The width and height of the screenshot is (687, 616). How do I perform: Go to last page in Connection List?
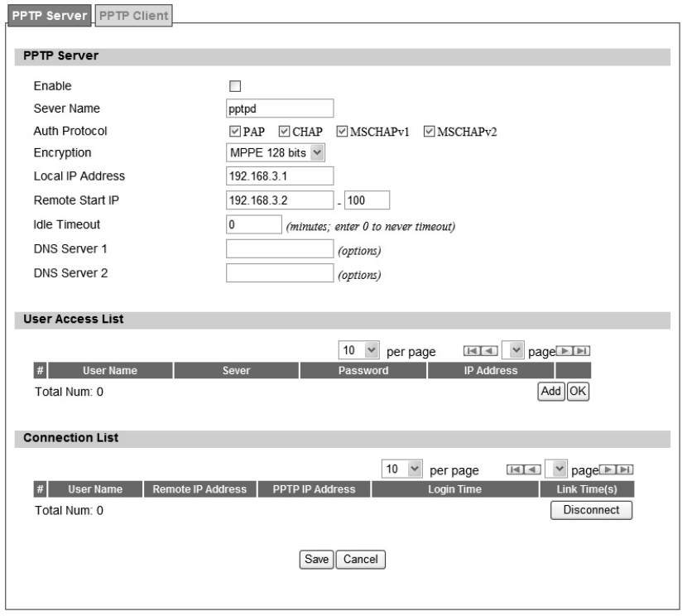point(625,470)
